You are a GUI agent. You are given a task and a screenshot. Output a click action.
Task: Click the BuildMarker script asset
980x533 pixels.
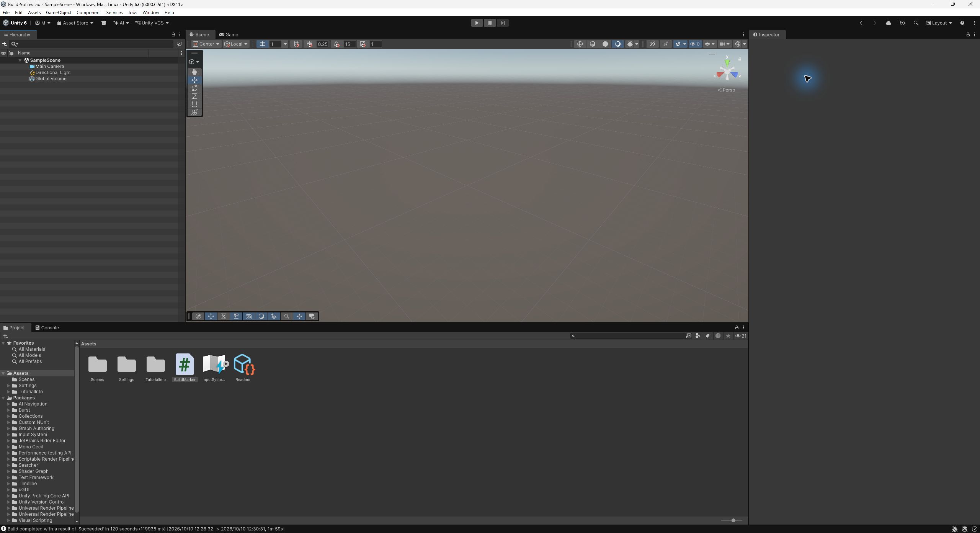click(185, 367)
